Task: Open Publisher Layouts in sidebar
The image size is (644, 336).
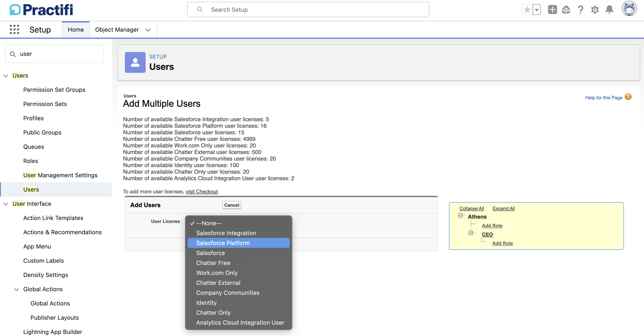Action: point(54,318)
